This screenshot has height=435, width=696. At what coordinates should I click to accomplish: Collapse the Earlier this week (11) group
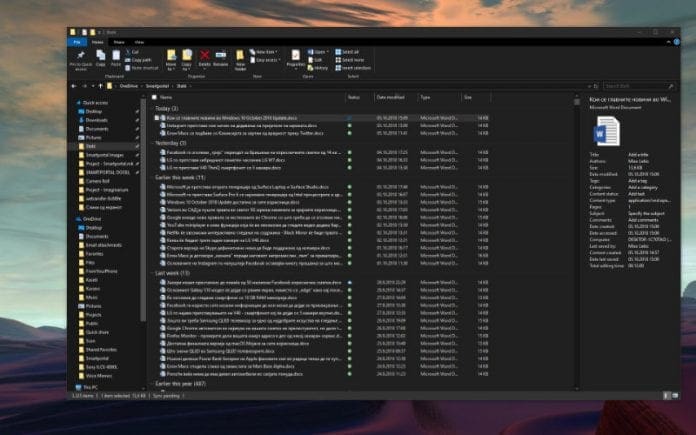pos(179,178)
